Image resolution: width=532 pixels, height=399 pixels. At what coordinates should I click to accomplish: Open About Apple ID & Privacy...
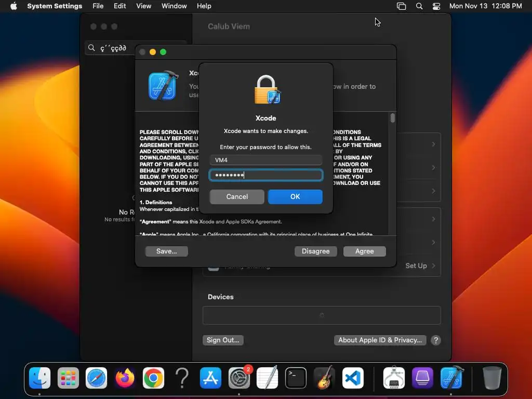[x=380, y=340]
